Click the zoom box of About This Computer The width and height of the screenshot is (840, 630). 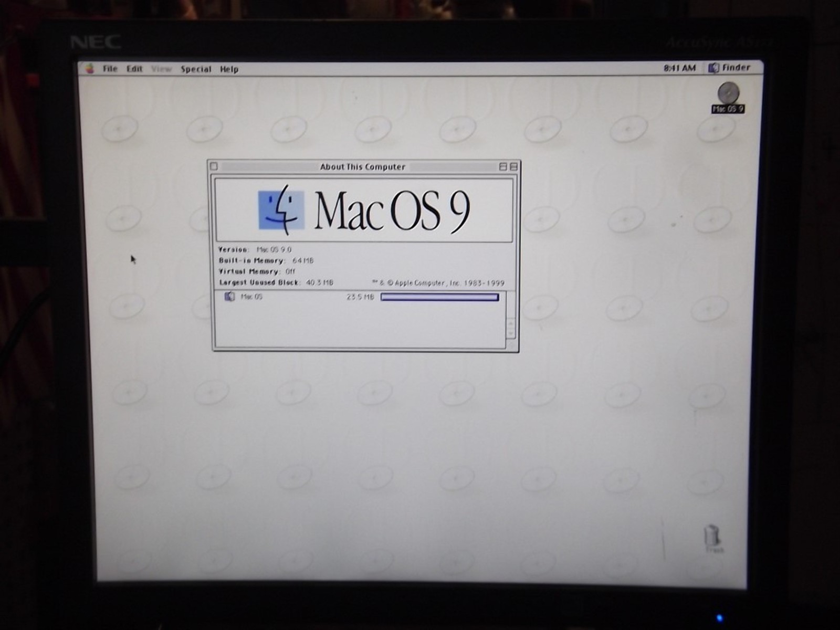[x=503, y=166]
